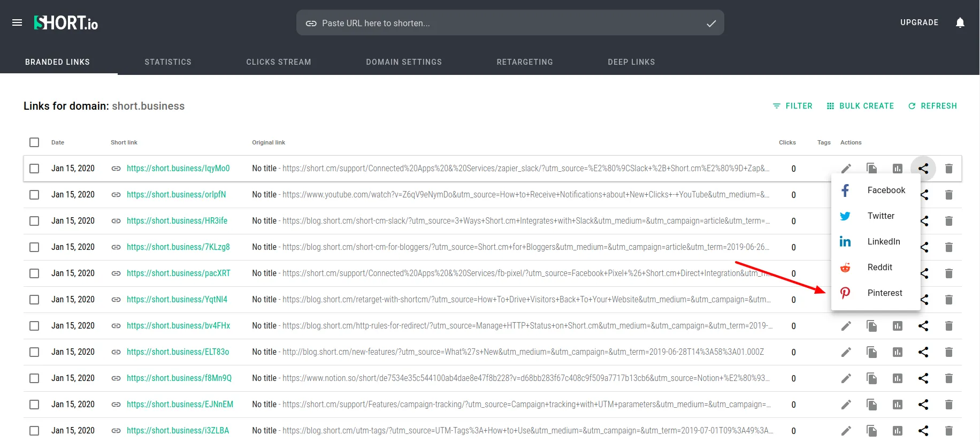
Task: Click the Upgrade button
Action: coord(919,22)
